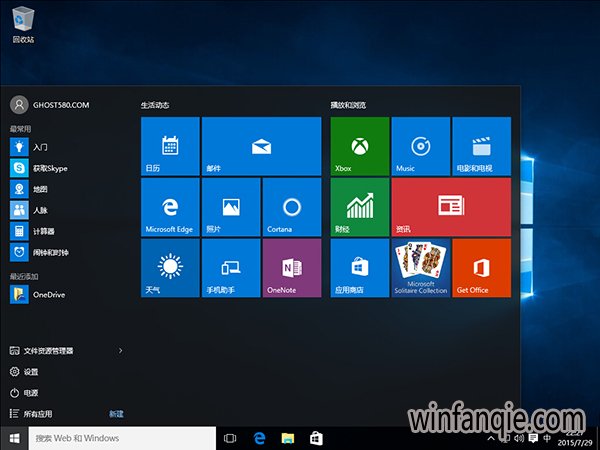Open the 应用商店 store tile

click(x=360, y=268)
